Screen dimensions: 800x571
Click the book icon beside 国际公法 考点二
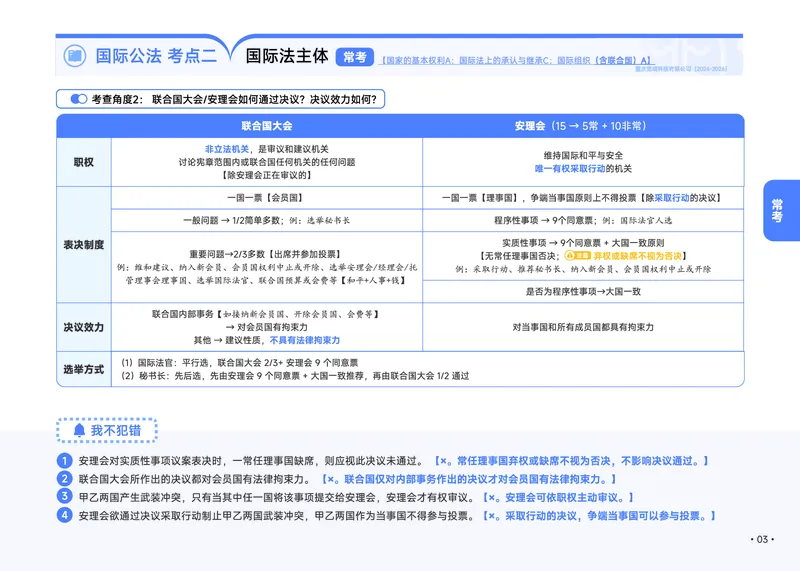(74, 55)
